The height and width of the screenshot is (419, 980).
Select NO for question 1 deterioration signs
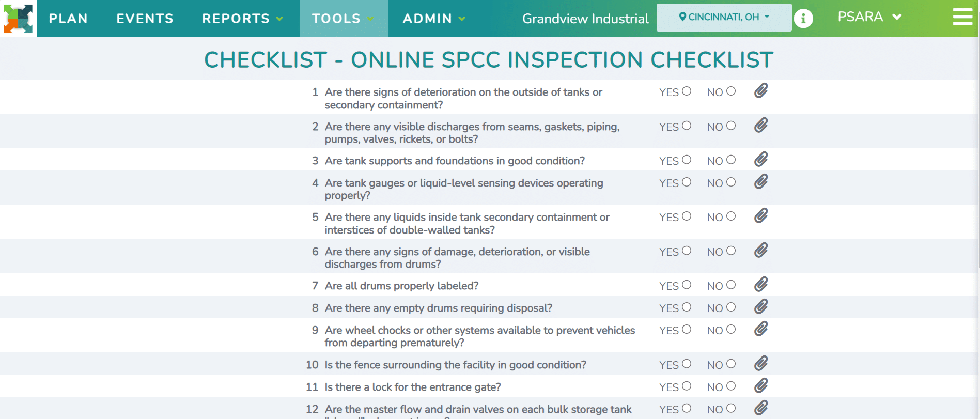coord(731,91)
